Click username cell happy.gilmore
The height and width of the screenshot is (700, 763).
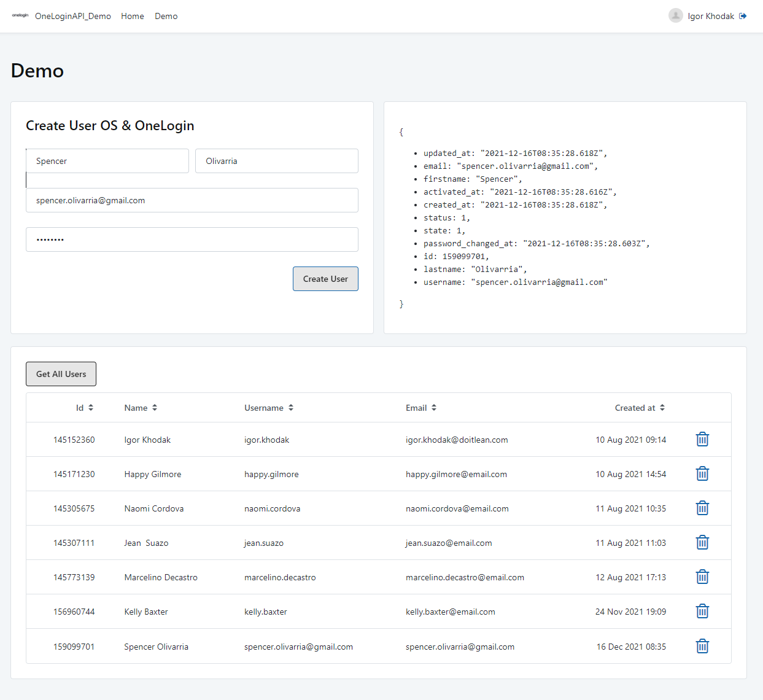click(x=272, y=474)
